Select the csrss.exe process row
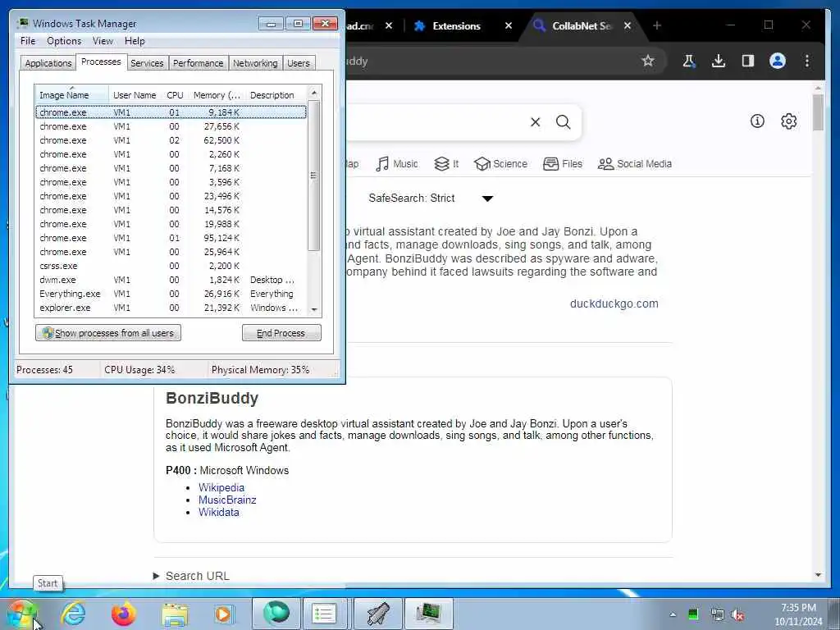Image resolution: width=840 pixels, height=630 pixels. coord(171,266)
